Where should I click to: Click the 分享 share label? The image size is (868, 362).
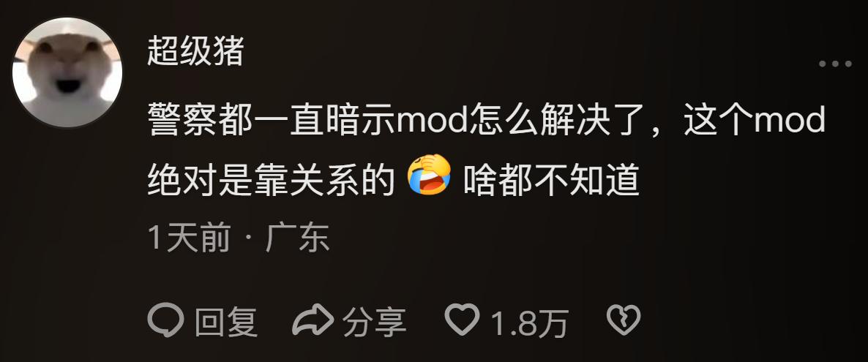pyautogui.click(x=375, y=323)
